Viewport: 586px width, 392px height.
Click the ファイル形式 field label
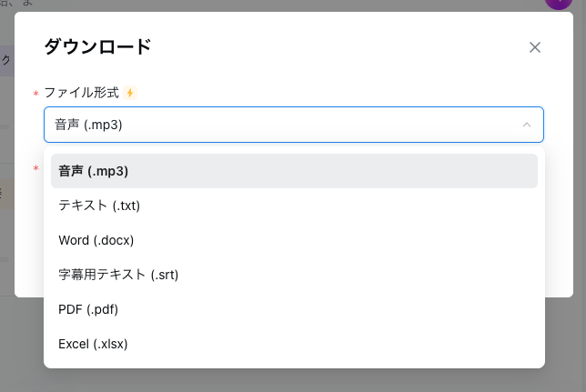(x=82, y=93)
